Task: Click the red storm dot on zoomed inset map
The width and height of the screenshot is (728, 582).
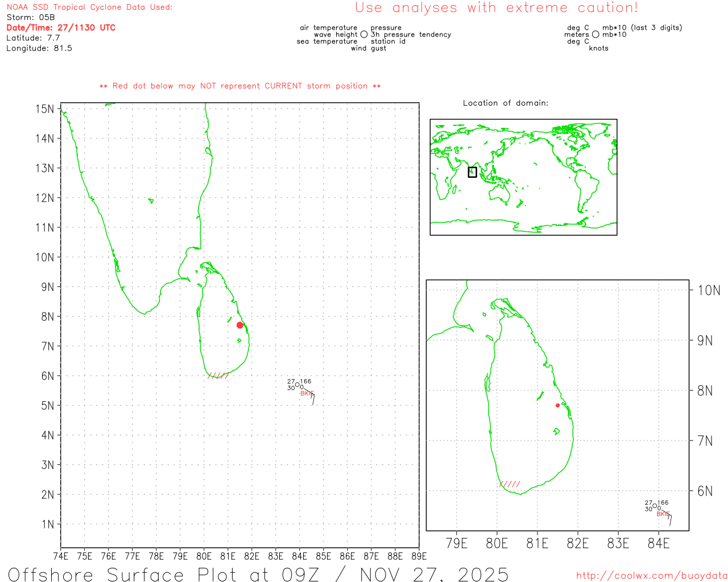Action: click(557, 405)
